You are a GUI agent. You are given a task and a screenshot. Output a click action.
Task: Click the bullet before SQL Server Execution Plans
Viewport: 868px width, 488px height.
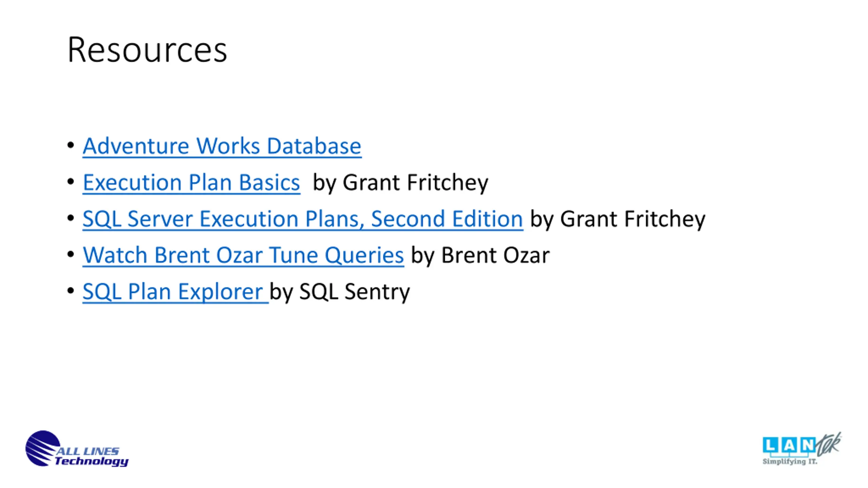pos(71,218)
